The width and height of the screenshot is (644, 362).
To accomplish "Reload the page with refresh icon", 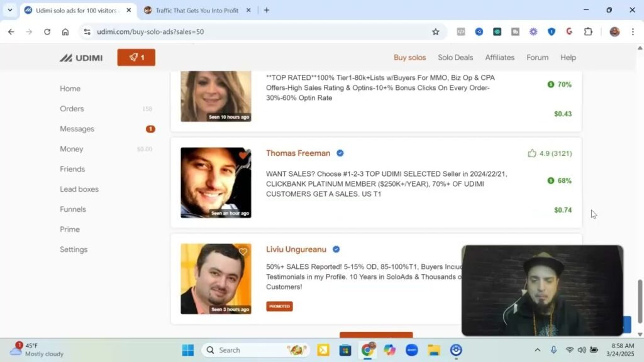I will click(x=47, y=31).
